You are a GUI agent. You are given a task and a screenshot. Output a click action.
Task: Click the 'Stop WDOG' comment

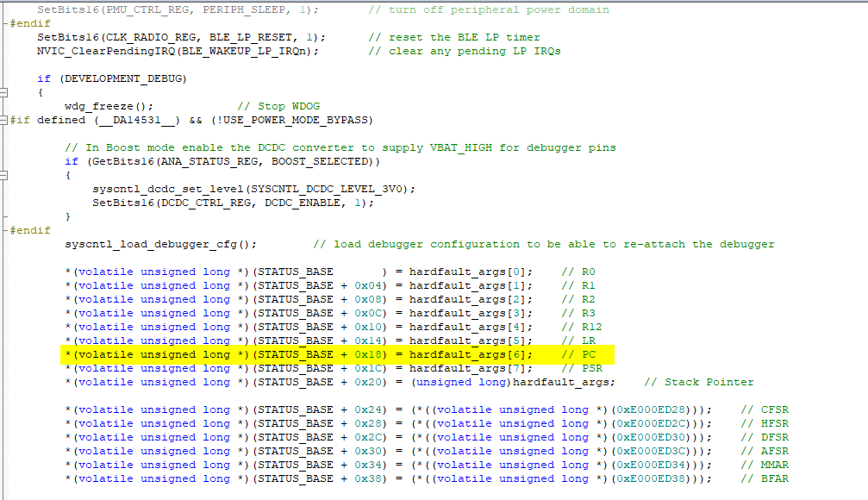pyautogui.click(x=279, y=106)
